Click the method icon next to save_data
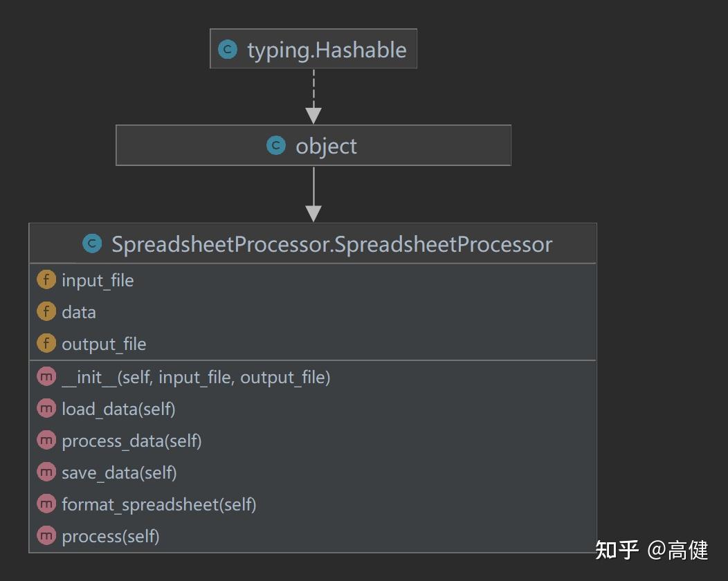The height and width of the screenshot is (581, 728). (x=46, y=472)
